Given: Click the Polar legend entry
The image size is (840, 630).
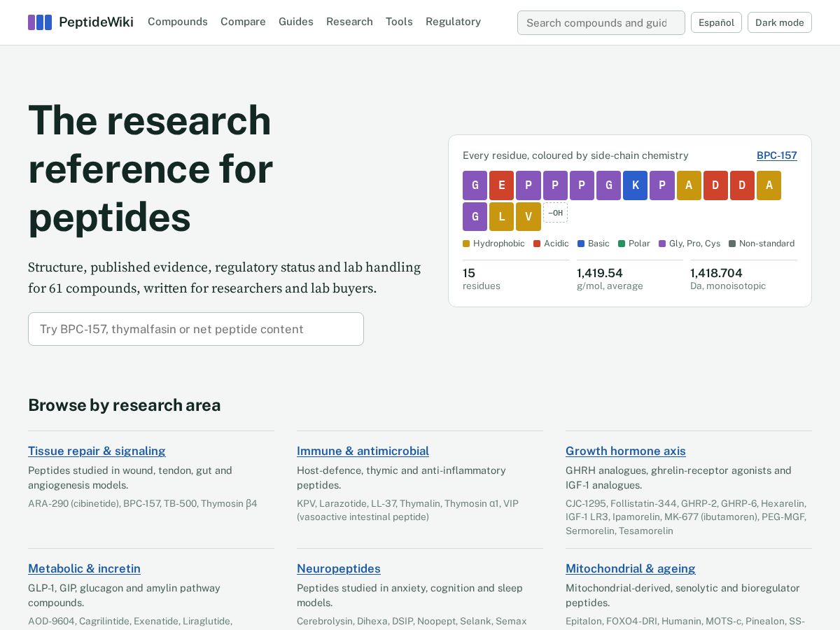Looking at the screenshot, I should coord(634,244).
